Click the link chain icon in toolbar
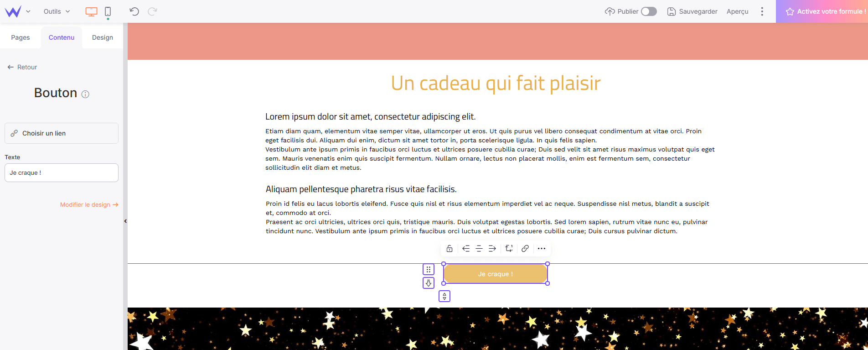The image size is (868, 350). click(x=525, y=249)
